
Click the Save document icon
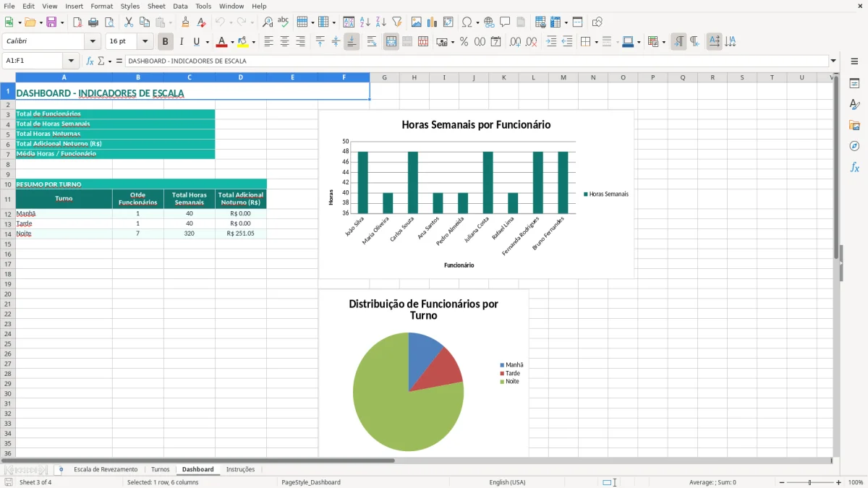pyautogui.click(x=51, y=22)
